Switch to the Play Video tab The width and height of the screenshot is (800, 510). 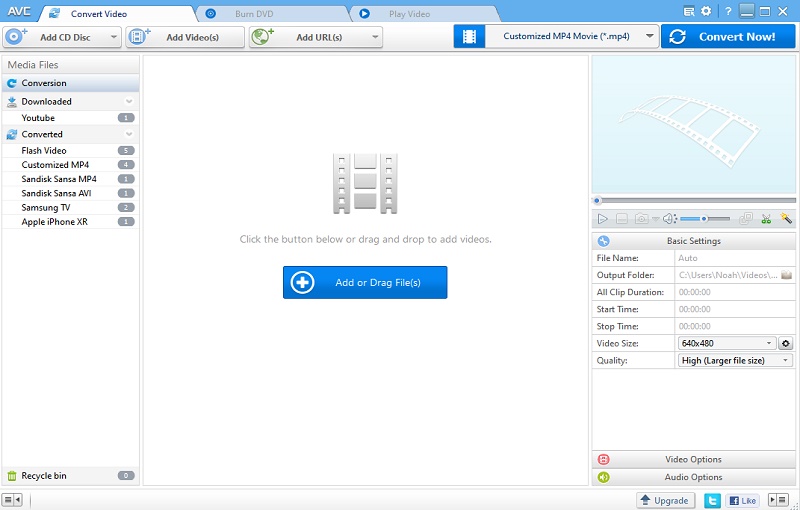423,14
